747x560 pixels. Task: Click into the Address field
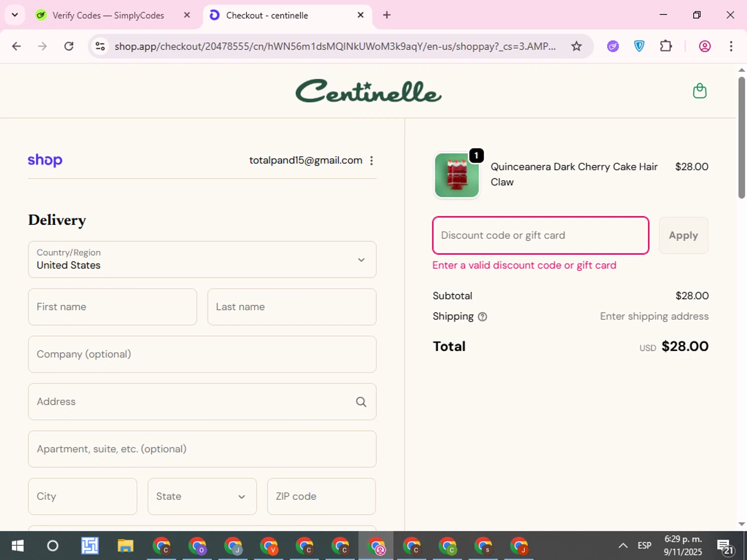202,402
